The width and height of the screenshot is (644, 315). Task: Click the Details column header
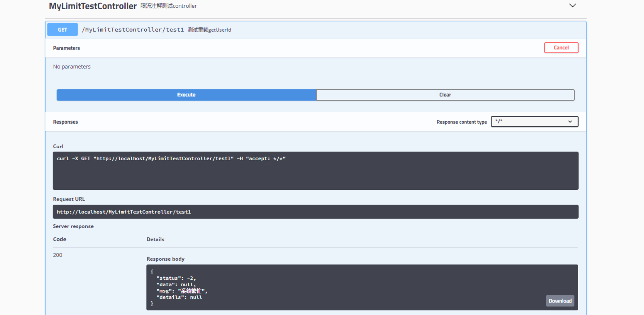pyautogui.click(x=155, y=239)
